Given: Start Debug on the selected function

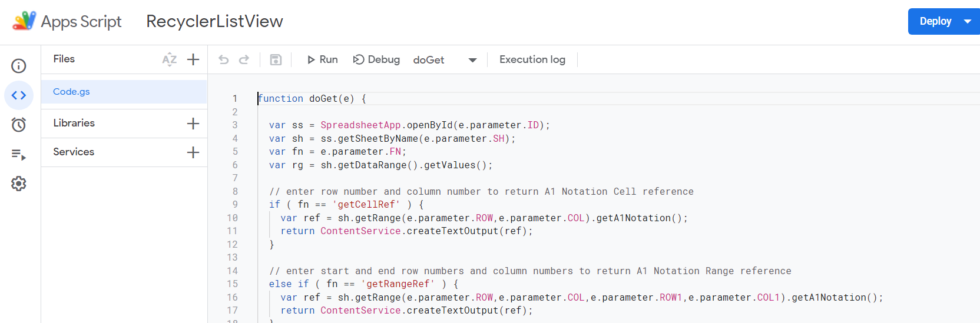Looking at the screenshot, I should (376, 59).
